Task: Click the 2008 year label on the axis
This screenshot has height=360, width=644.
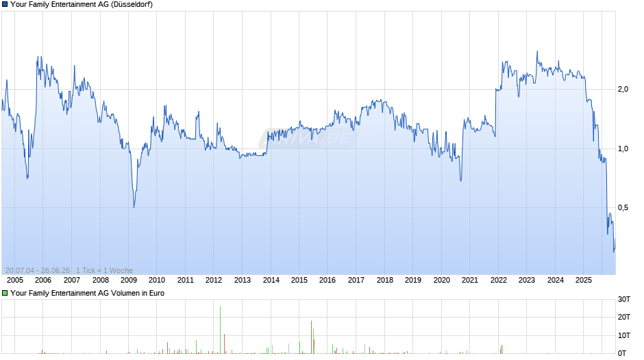Action: (x=101, y=280)
